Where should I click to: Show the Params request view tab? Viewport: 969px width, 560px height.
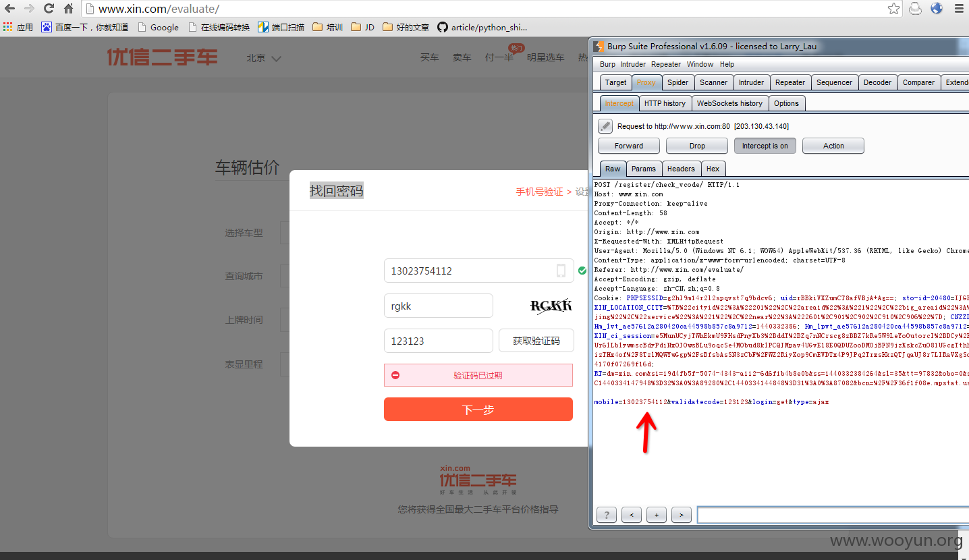tap(643, 169)
